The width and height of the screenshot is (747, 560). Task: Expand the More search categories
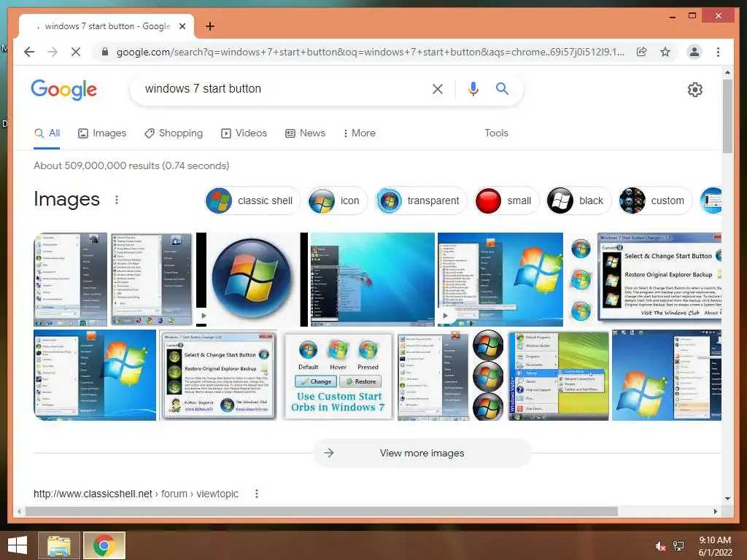pyautogui.click(x=359, y=133)
